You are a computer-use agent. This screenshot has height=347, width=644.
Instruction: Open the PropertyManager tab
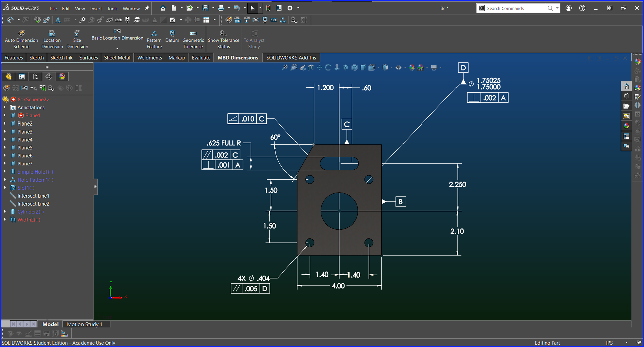pyautogui.click(x=22, y=77)
